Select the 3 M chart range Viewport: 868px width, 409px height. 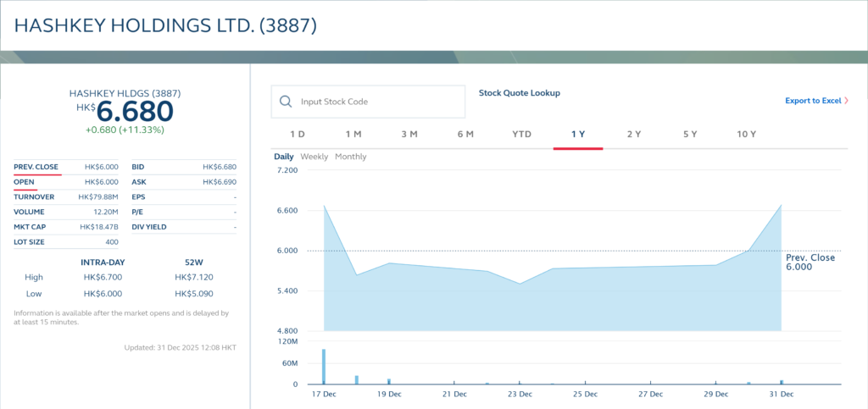pos(409,135)
